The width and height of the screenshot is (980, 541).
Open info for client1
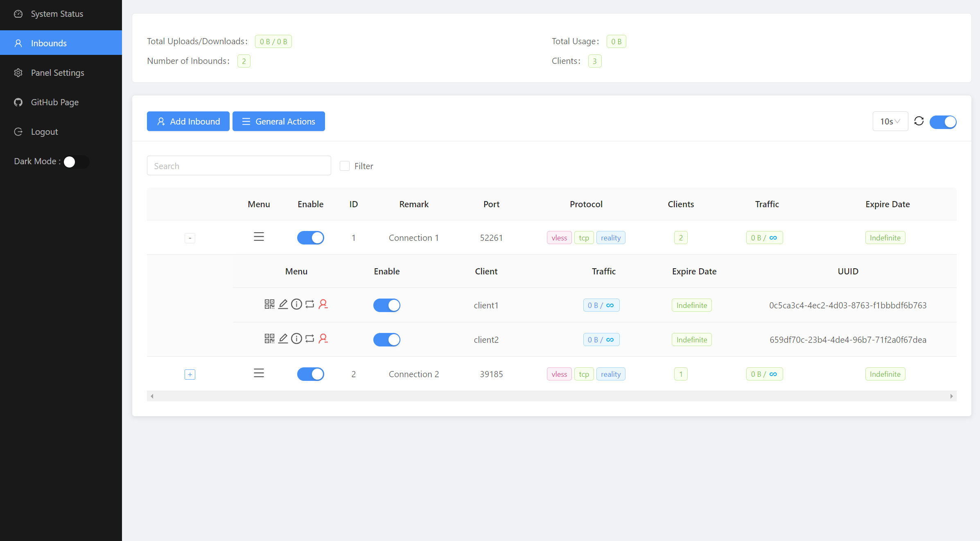tap(296, 304)
